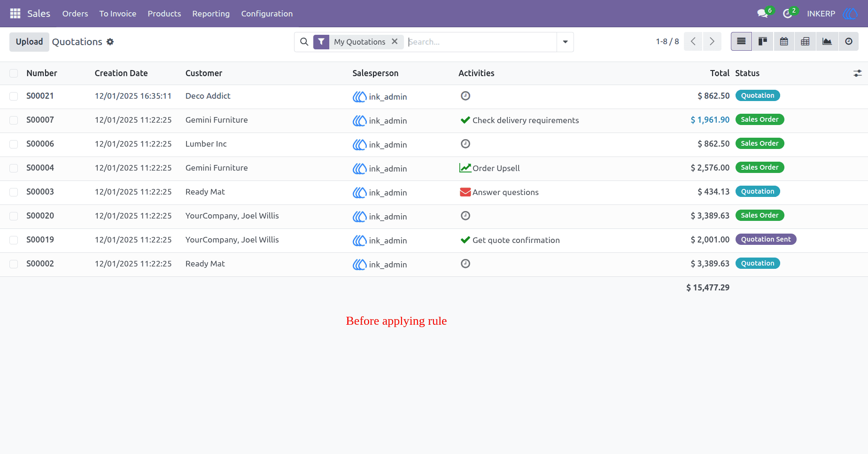Open the Configuration menu
This screenshot has width=868, height=454.
[x=267, y=14]
